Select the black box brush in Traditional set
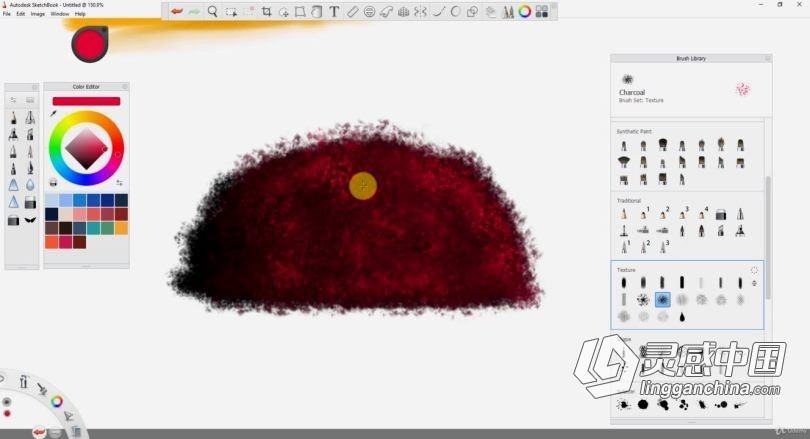 [721, 214]
